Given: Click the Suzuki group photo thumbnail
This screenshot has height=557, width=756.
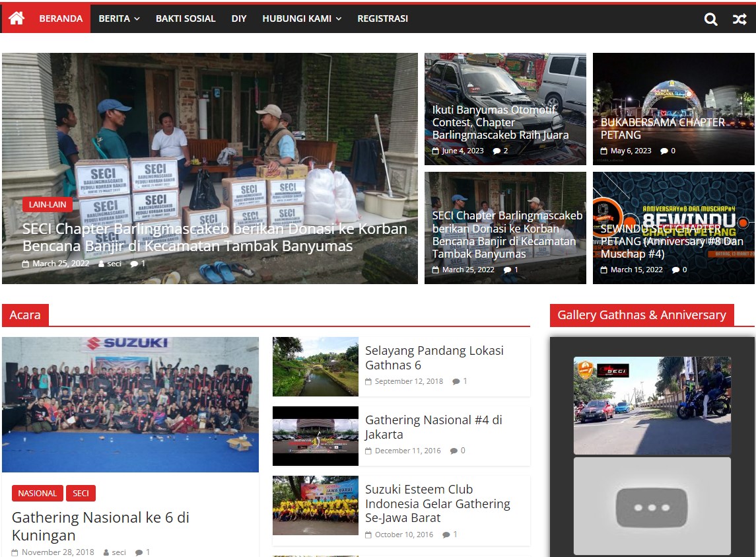Looking at the screenshot, I should pyautogui.click(x=130, y=404).
